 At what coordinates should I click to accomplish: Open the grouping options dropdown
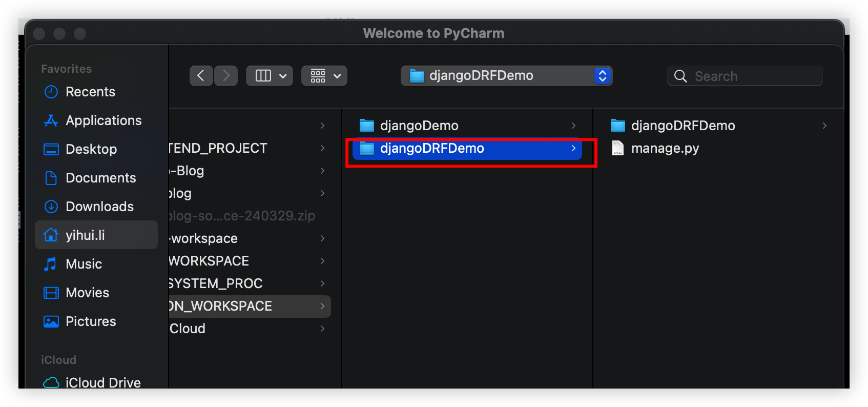[324, 76]
